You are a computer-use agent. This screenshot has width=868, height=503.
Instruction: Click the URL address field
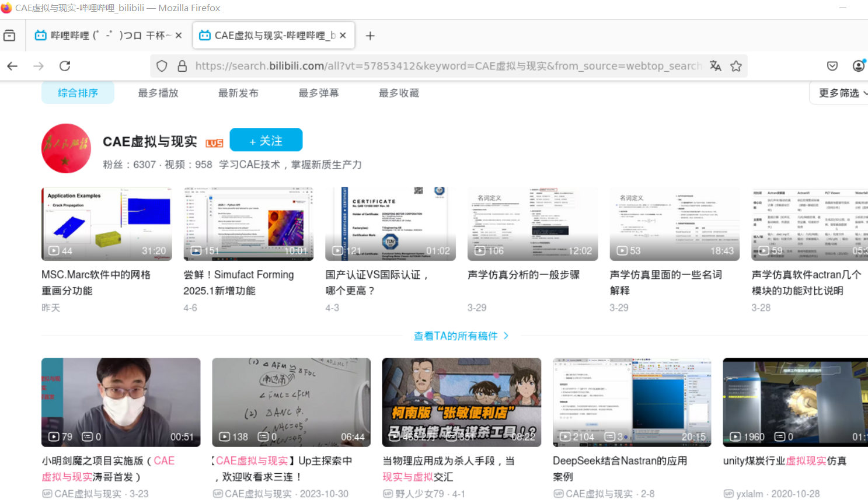coord(448,66)
